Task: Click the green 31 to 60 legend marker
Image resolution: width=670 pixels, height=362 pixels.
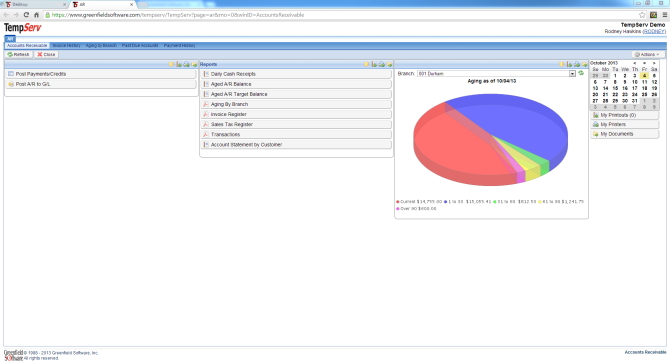Action: [495, 202]
